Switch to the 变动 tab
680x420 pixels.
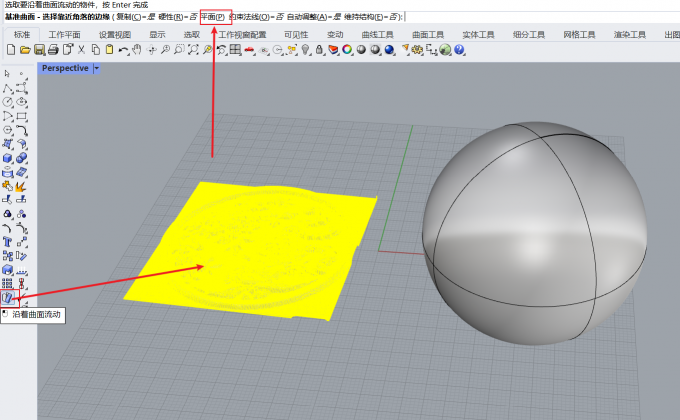pyautogui.click(x=335, y=35)
